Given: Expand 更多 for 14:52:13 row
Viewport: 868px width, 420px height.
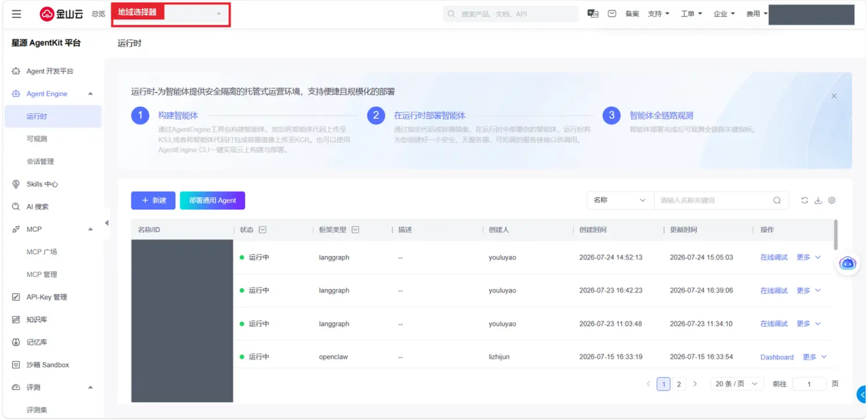Looking at the screenshot, I should 808,257.
